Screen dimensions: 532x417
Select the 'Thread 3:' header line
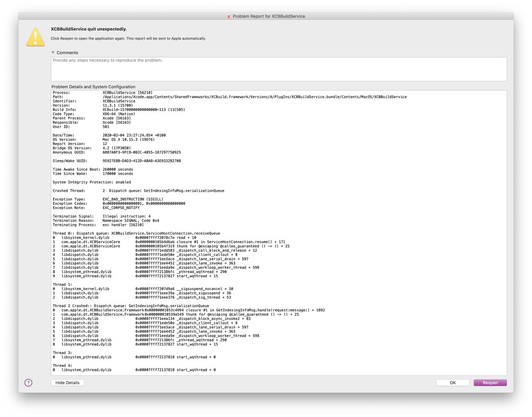(62, 352)
